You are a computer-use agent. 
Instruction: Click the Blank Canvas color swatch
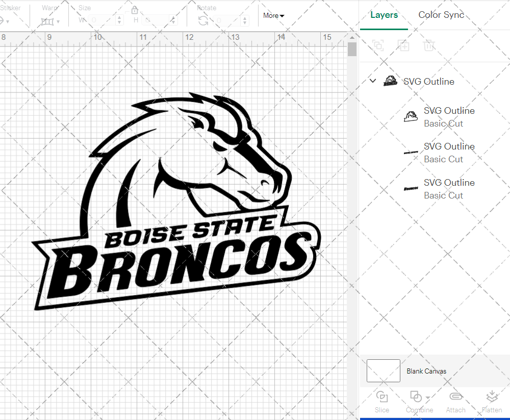pos(383,371)
